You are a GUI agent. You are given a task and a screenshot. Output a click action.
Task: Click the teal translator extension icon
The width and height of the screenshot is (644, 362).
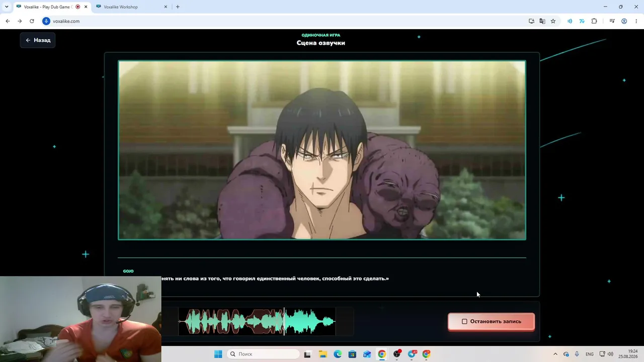point(582,21)
